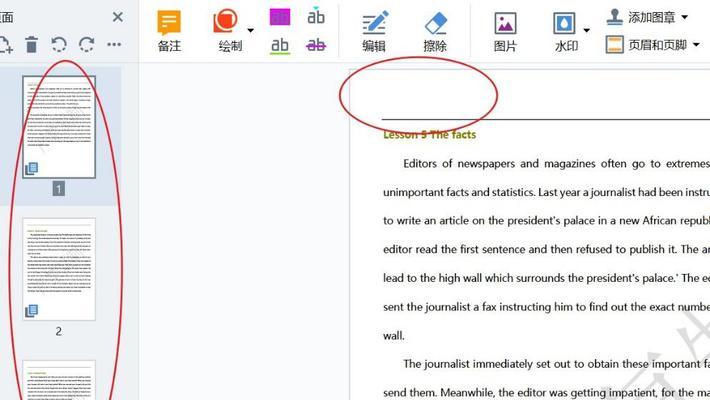
Task: Click the 添加图章 stamp button
Action: coord(641,17)
